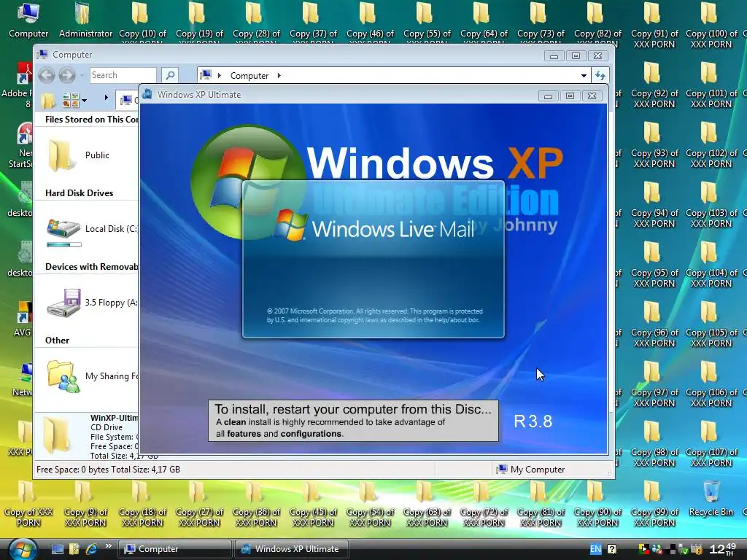The image size is (747, 560).
Task: Select the Copy (72) desktop folder
Action: (484, 505)
